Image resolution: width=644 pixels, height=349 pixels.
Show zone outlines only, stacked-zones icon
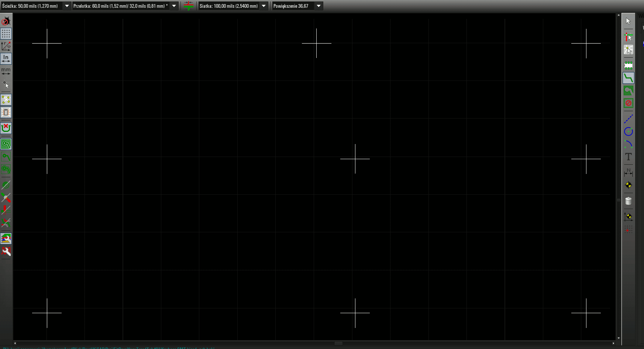click(6, 169)
